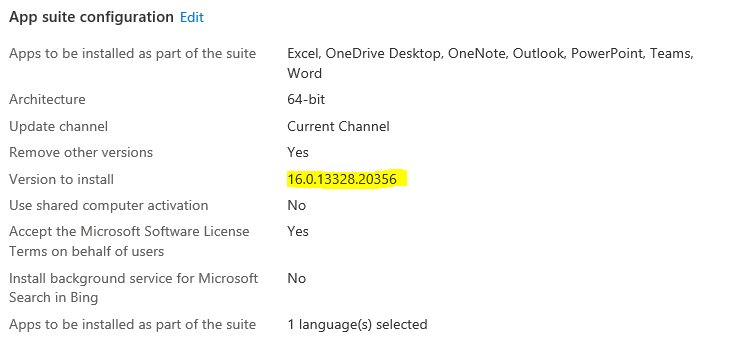Click the first 'Apps to be installed' label above Architecture
The height and width of the screenshot is (361, 732).
tap(133, 53)
